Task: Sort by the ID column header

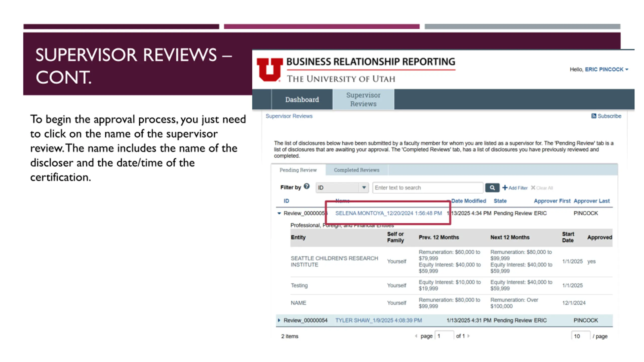Action: [x=286, y=201]
